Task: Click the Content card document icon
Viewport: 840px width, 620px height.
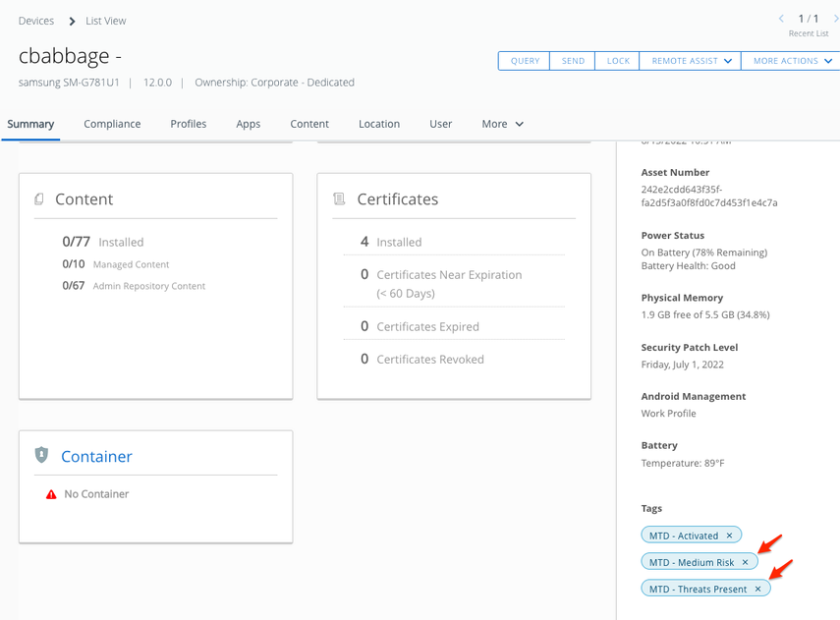Action: point(39,199)
